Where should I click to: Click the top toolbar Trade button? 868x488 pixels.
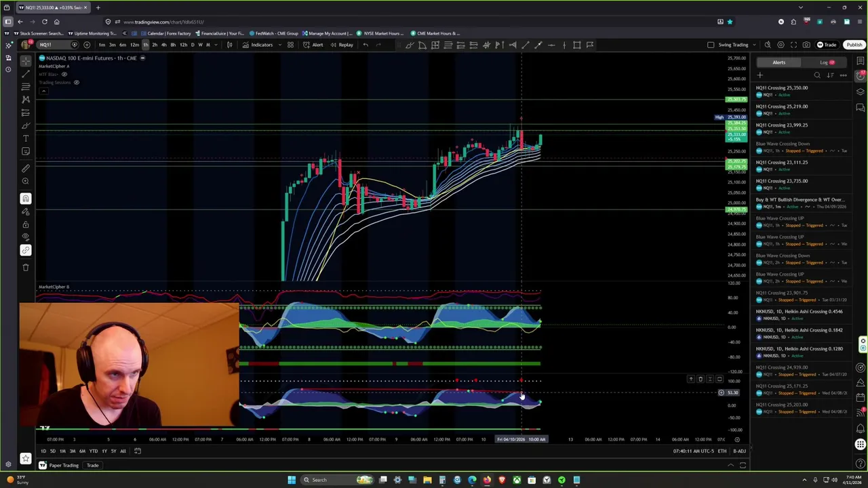[827, 45]
